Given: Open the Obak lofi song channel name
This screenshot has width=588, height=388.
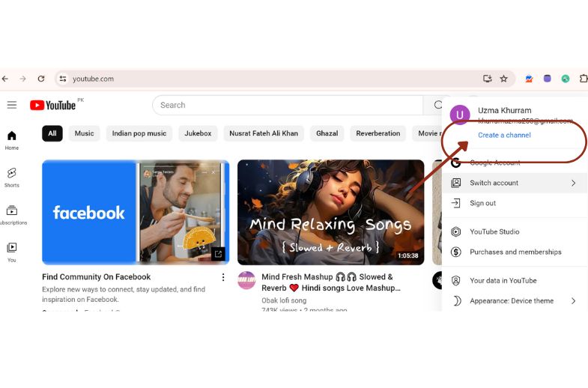Looking at the screenshot, I should click(284, 300).
